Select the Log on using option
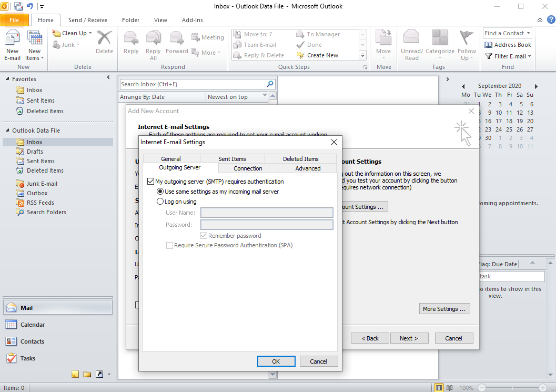Screen dimensions: 556x392 point(160,201)
